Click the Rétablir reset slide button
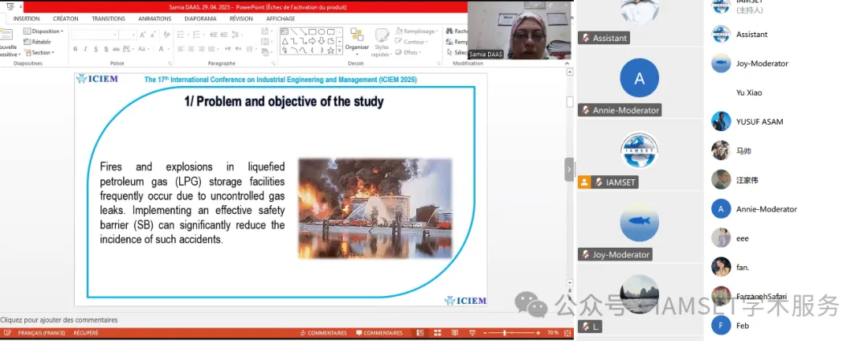Screen dimensions: 868x341 [37, 42]
